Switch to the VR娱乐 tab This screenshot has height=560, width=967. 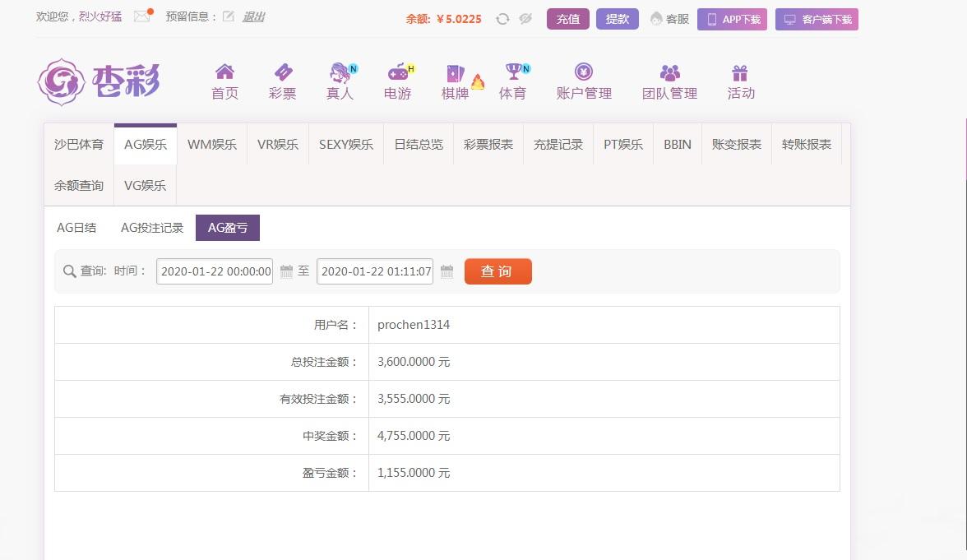pyautogui.click(x=278, y=145)
